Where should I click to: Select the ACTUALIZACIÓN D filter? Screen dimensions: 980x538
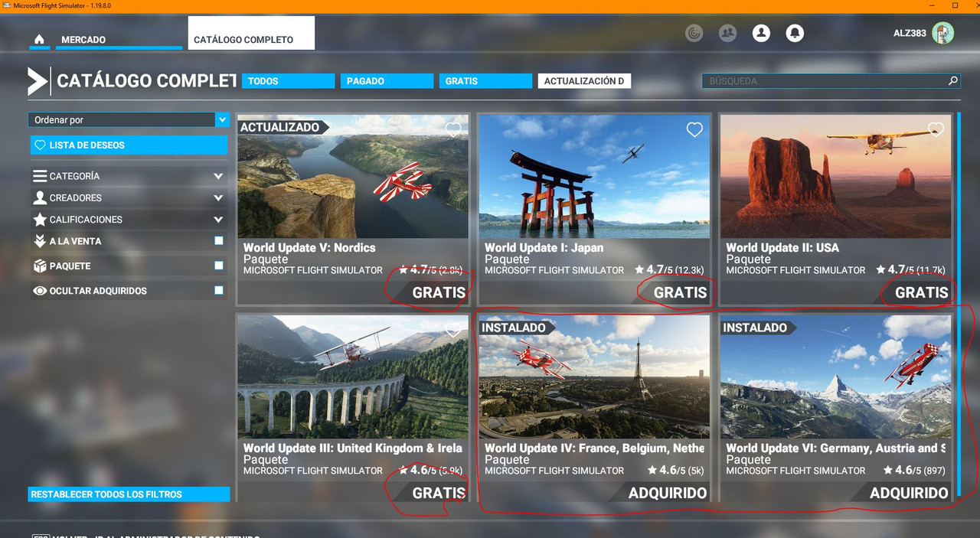pos(584,81)
